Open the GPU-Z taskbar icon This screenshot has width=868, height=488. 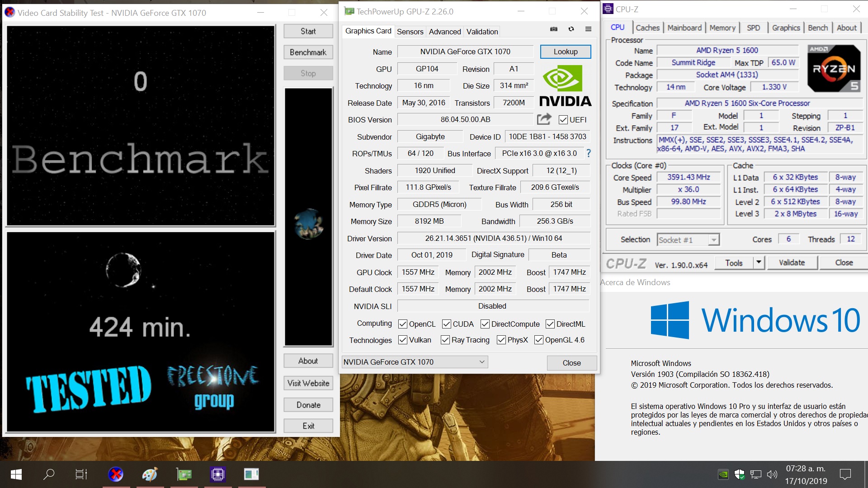coord(184,474)
